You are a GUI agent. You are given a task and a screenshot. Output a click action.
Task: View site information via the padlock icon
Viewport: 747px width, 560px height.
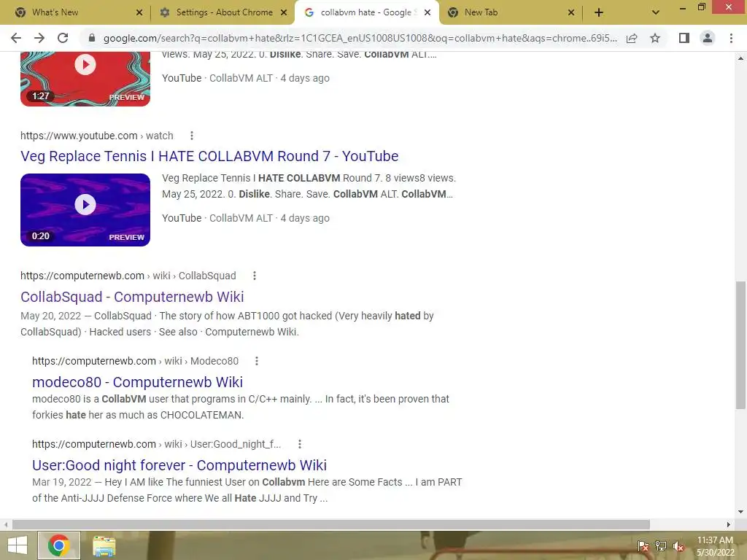tap(92, 38)
